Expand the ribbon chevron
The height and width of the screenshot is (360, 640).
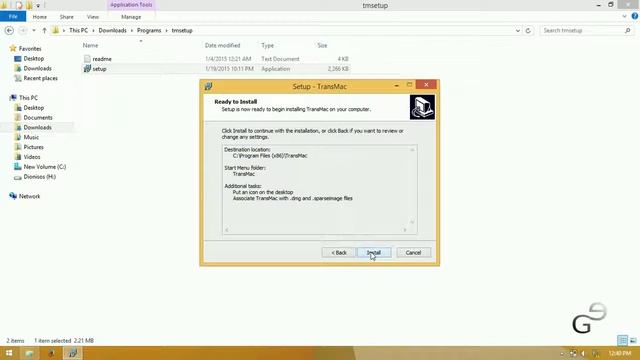[624, 17]
